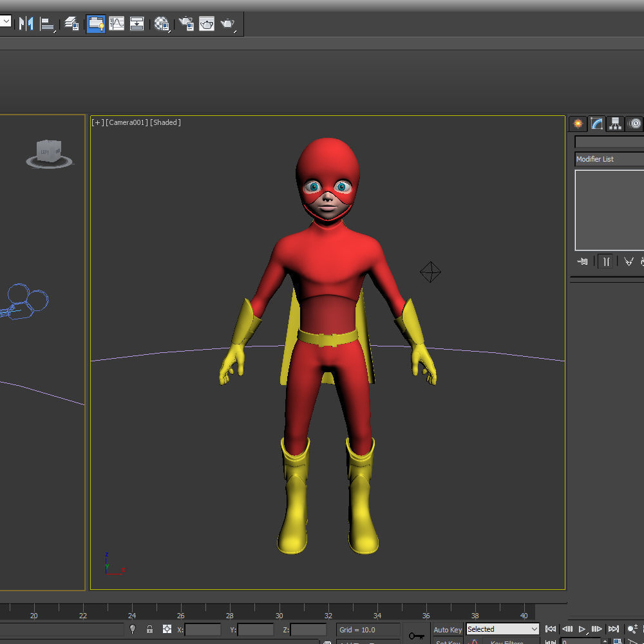Switch to the Create panel tab
644x644 pixels.
578,124
